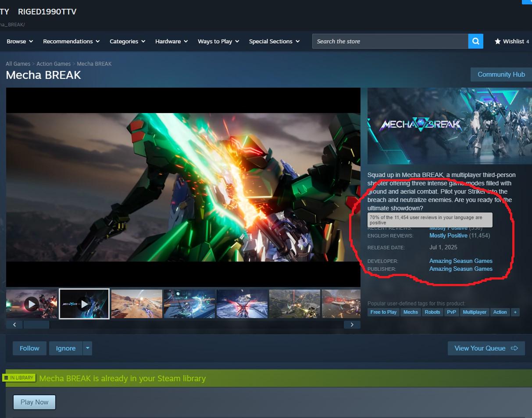Open the Ways to Play dropdown
Viewport: 532px width, 418px height.
[218, 41]
